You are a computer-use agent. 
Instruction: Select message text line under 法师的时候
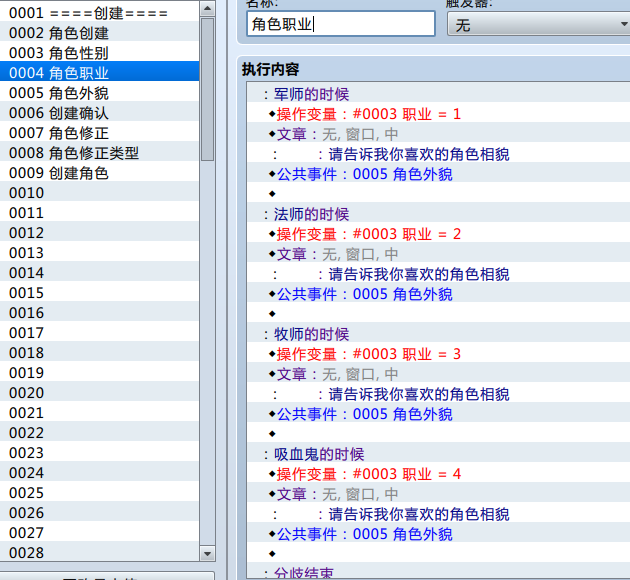[x=439, y=274]
